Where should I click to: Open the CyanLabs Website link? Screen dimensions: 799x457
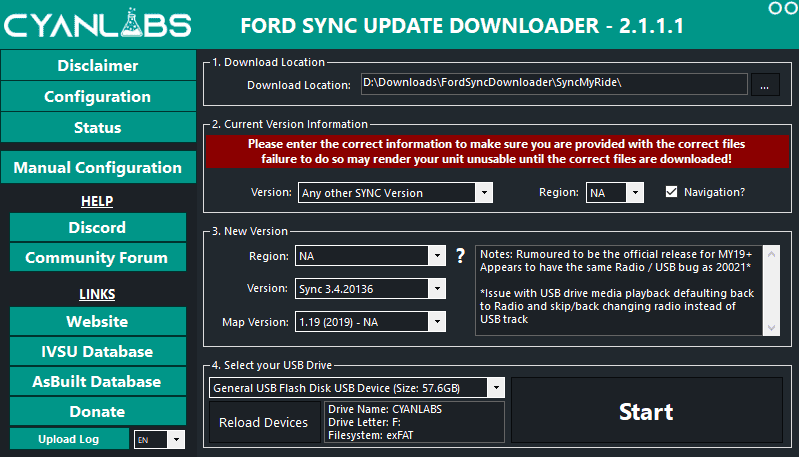[x=97, y=321]
